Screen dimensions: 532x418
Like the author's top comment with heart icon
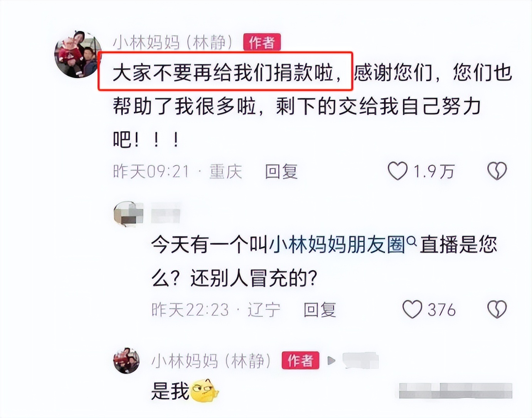pos(397,171)
